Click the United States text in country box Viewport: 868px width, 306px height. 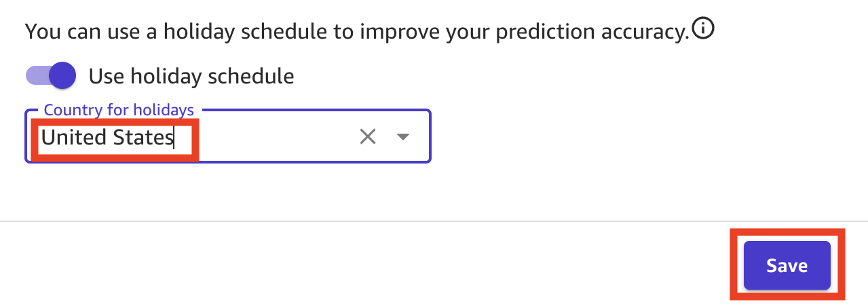pos(107,138)
